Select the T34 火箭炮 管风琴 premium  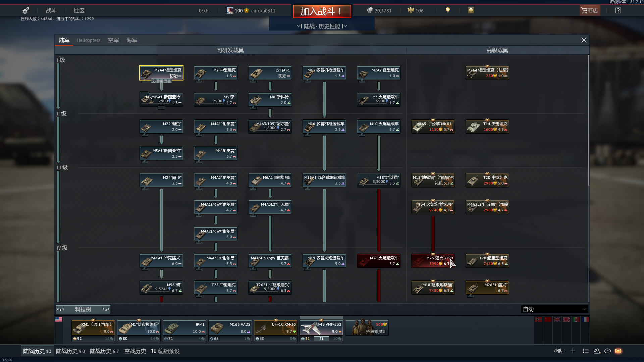tap(433, 207)
